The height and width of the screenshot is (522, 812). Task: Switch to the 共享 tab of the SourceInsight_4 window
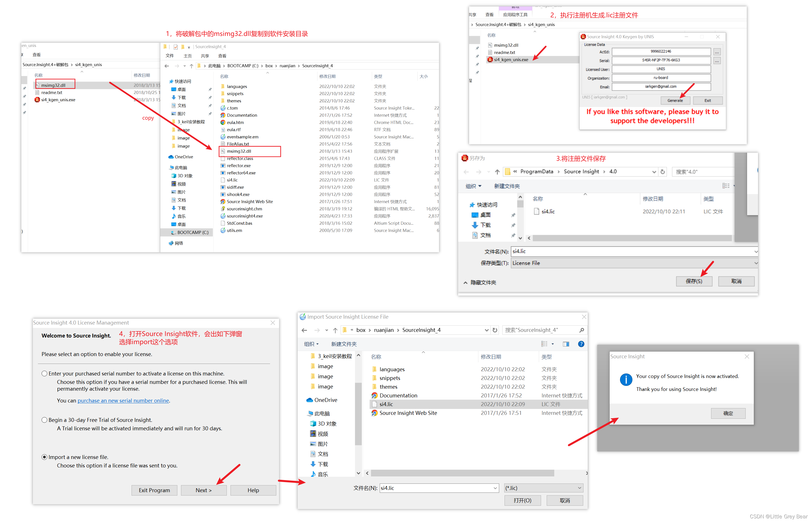[205, 56]
